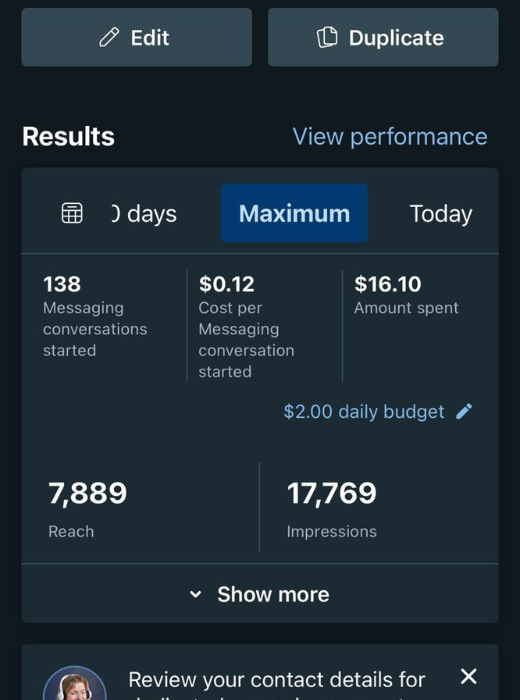The image size is (520, 700).
Task: Tap the Duplicate copy icon
Action: pyautogui.click(x=327, y=38)
